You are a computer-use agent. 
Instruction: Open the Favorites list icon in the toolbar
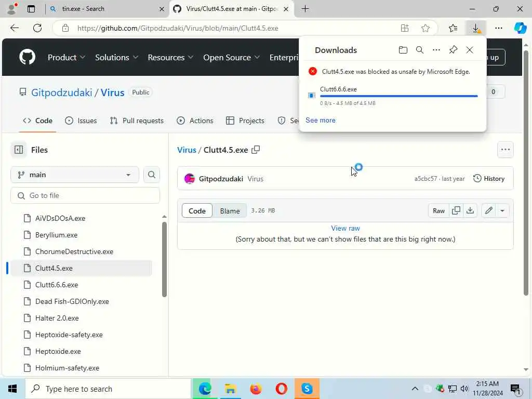453,28
